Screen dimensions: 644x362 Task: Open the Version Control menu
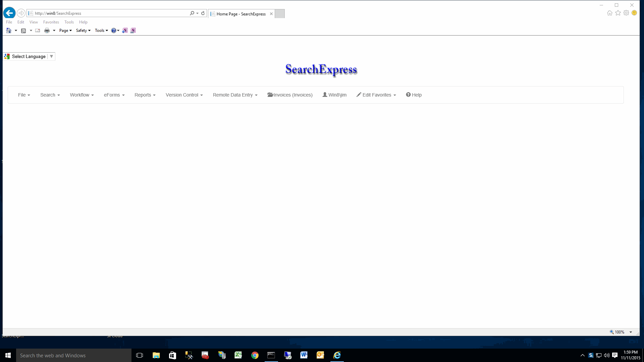184,95
